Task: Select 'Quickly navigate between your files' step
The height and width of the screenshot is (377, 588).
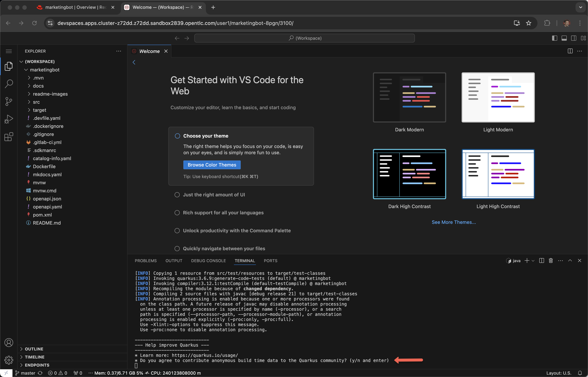Action: click(x=224, y=248)
